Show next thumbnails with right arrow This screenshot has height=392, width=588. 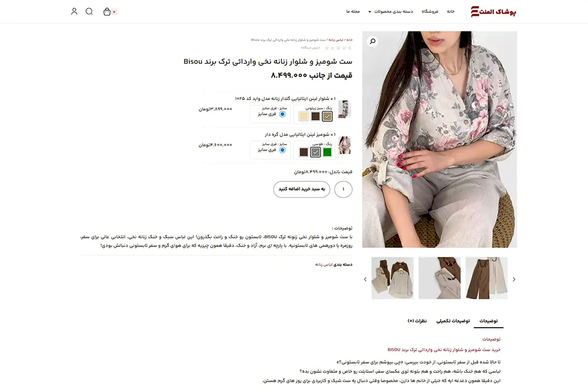pos(514,279)
